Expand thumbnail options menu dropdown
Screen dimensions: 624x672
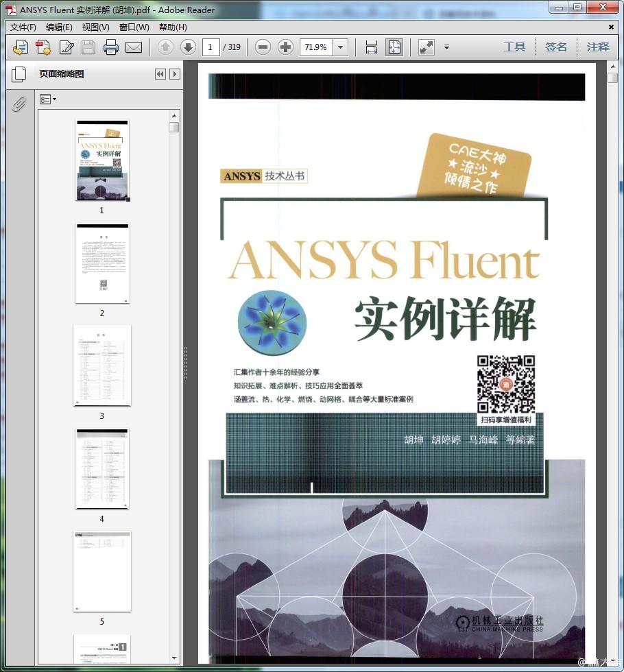pos(47,99)
